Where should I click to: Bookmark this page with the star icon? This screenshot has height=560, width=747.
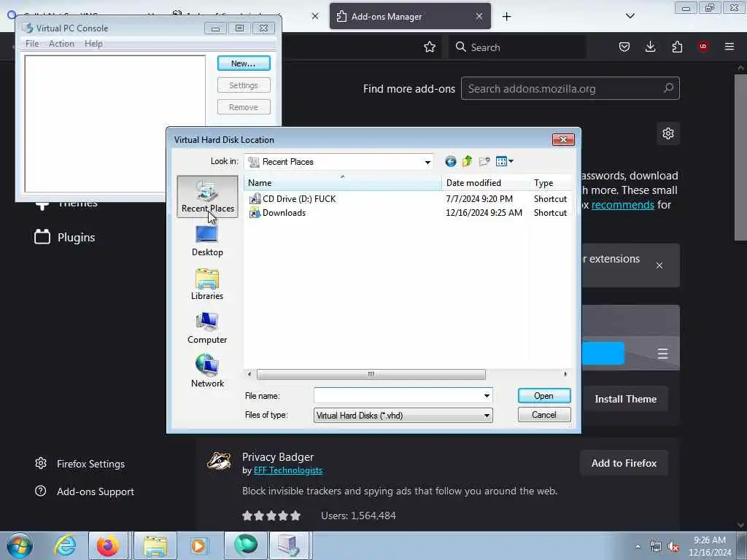(x=429, y=47)
